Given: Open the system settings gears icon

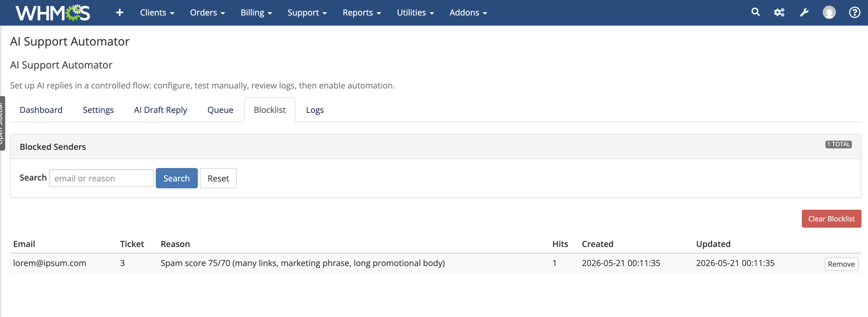Looking at the screenshot, I should pyautogui.click(x=779, y=13).
